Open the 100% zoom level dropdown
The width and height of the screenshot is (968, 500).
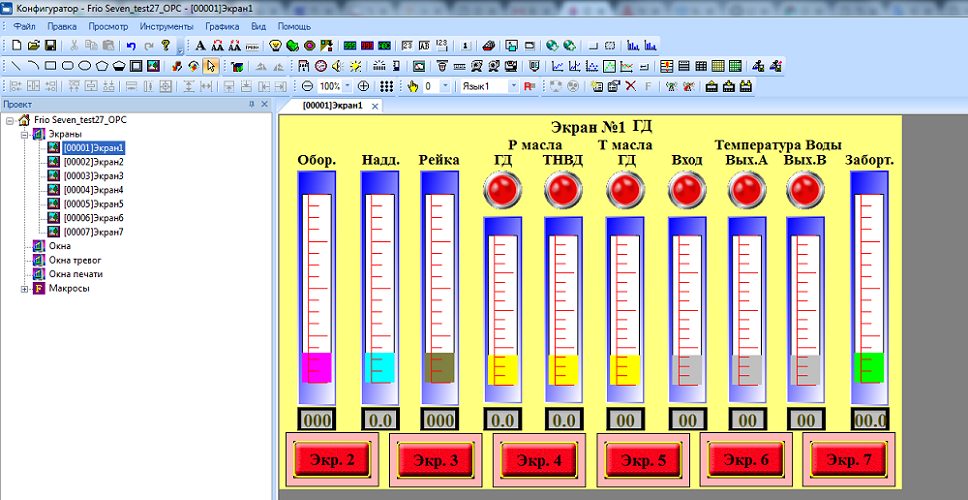click(348, 87)
